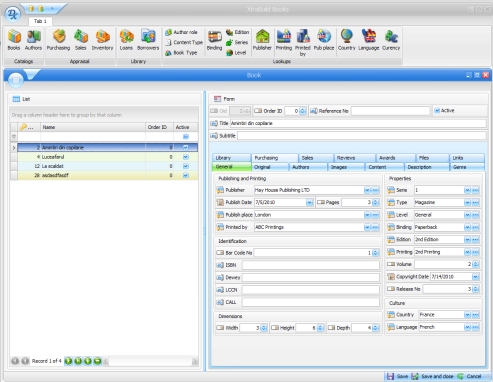This screenshot has height=382, width=493.
Task: Click Save and close button
Action: click(x=433, y=376)
